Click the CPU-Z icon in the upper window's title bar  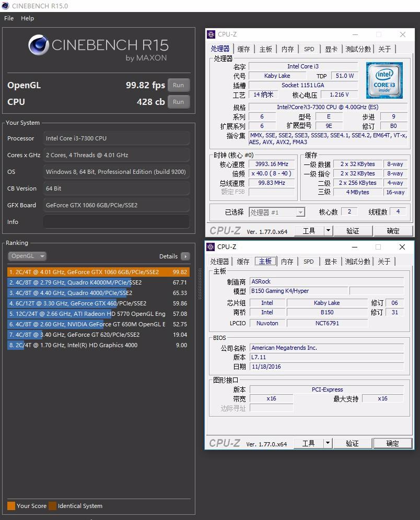(x=211, y=34)
